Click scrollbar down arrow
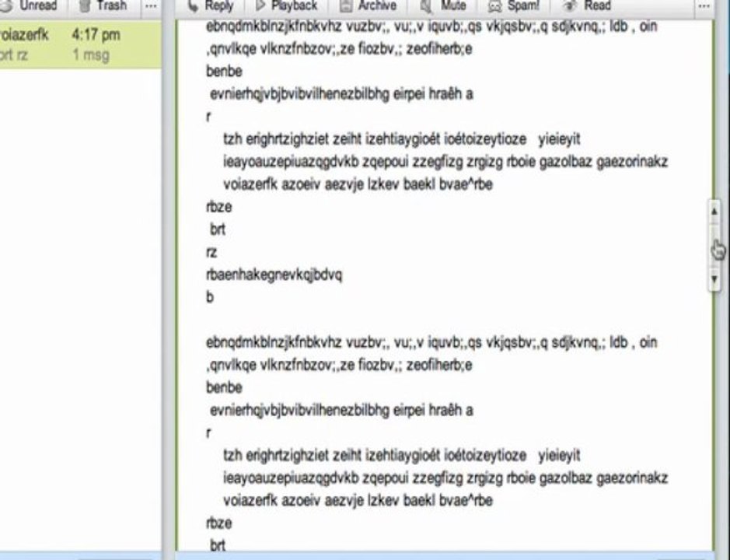 point(714,279)
